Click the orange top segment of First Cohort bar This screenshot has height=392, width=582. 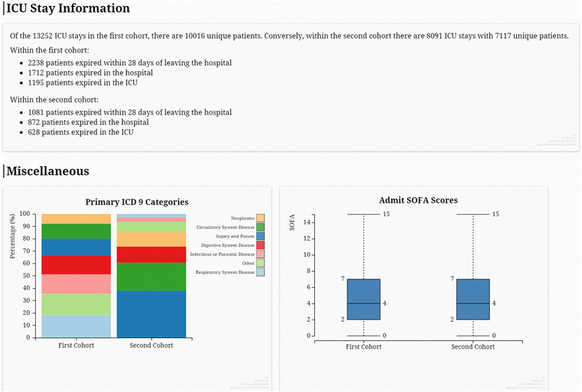point(76,218)
